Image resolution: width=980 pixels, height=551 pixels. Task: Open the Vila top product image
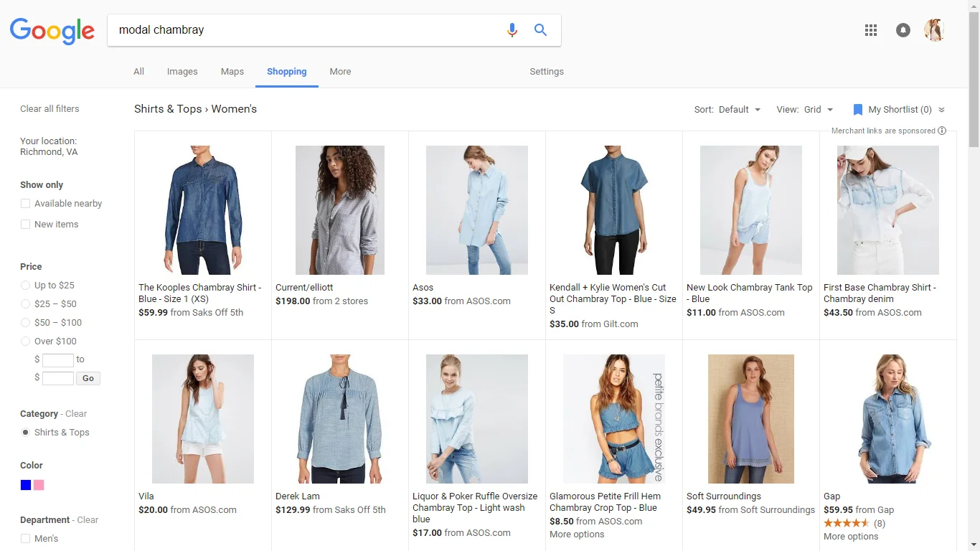(203, 419)
